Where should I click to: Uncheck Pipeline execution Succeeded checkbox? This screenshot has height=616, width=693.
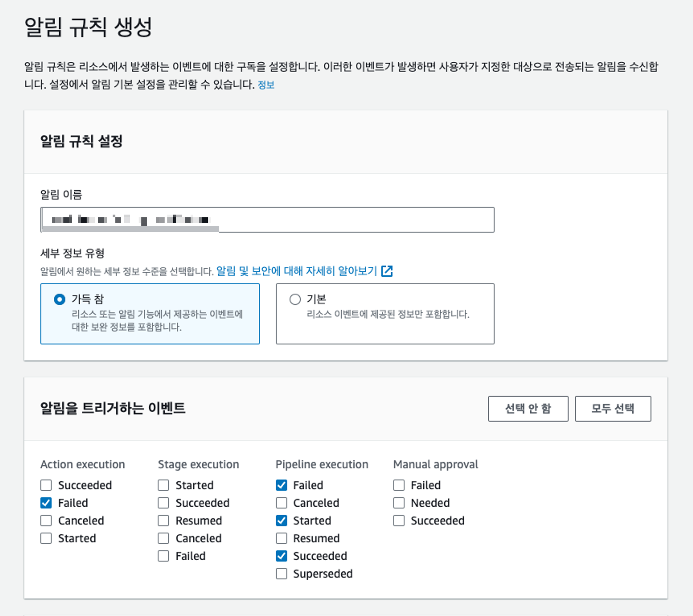click(x=281, y=556)
